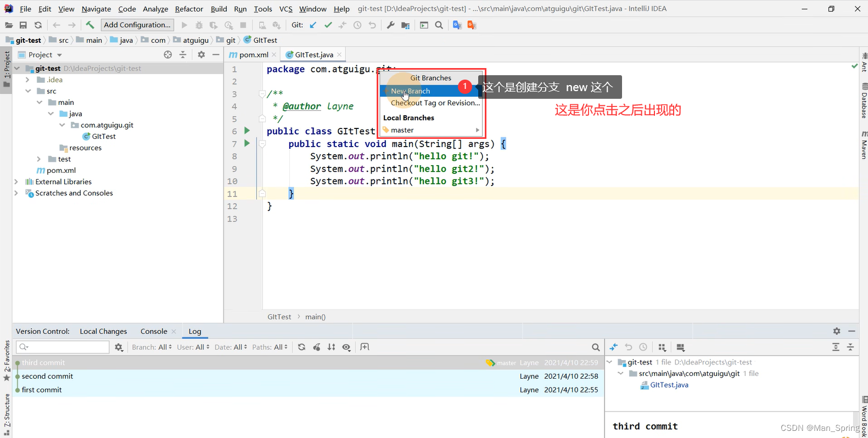Screen dimensions: 868x438
Task: Select the second commit row in Log
Action: 309,377
